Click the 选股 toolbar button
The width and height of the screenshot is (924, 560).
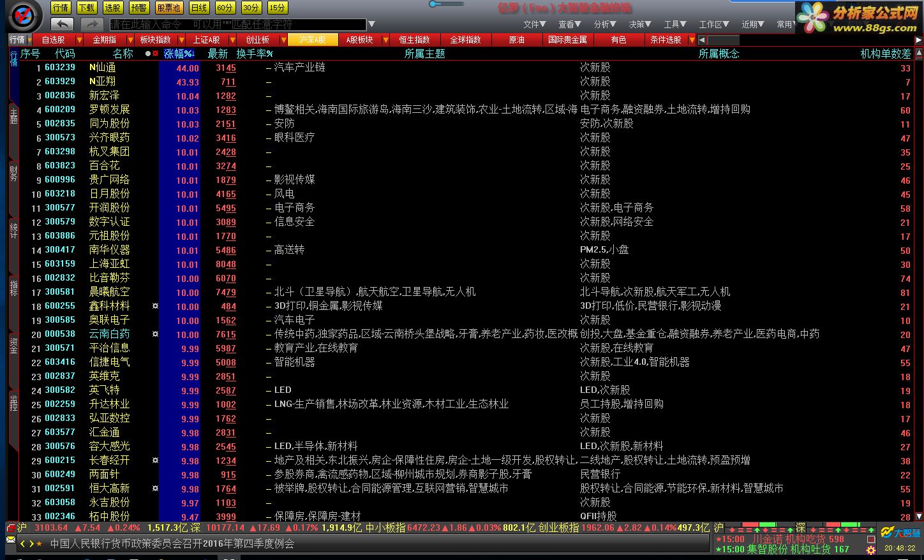pos(113,8)
